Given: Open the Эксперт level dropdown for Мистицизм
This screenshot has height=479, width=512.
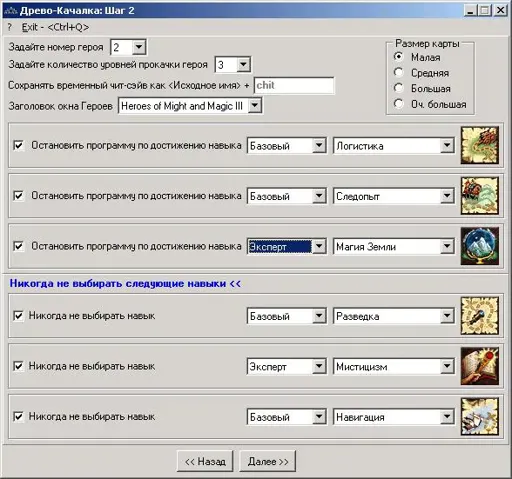Looking at the screenshot, I should click(319, 366).
